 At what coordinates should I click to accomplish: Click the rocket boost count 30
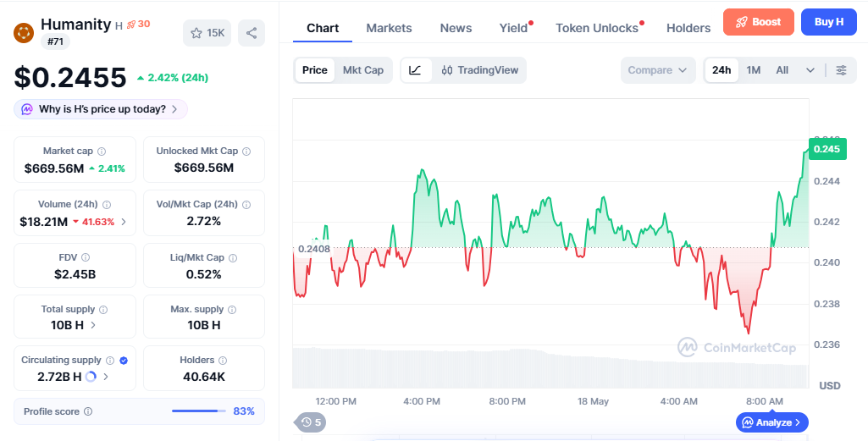[x=138, y=25]
